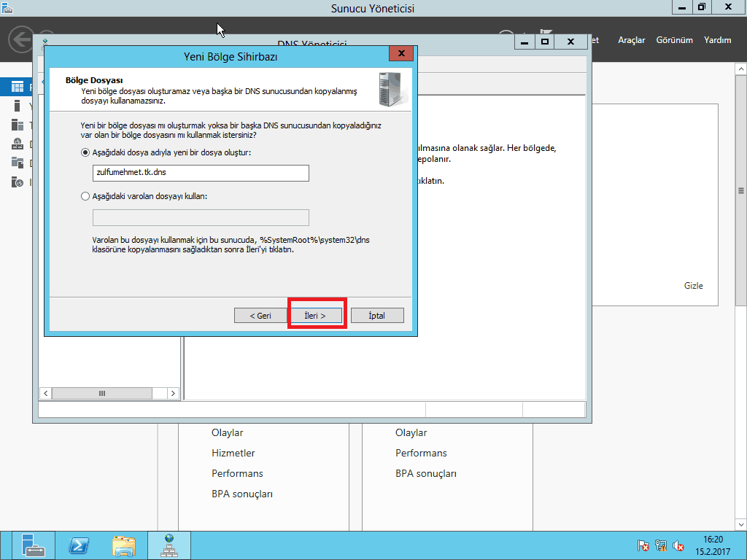The image size is (747, 560).
Task: Cancel the wizard with İptal
Action: pos(376,316)
